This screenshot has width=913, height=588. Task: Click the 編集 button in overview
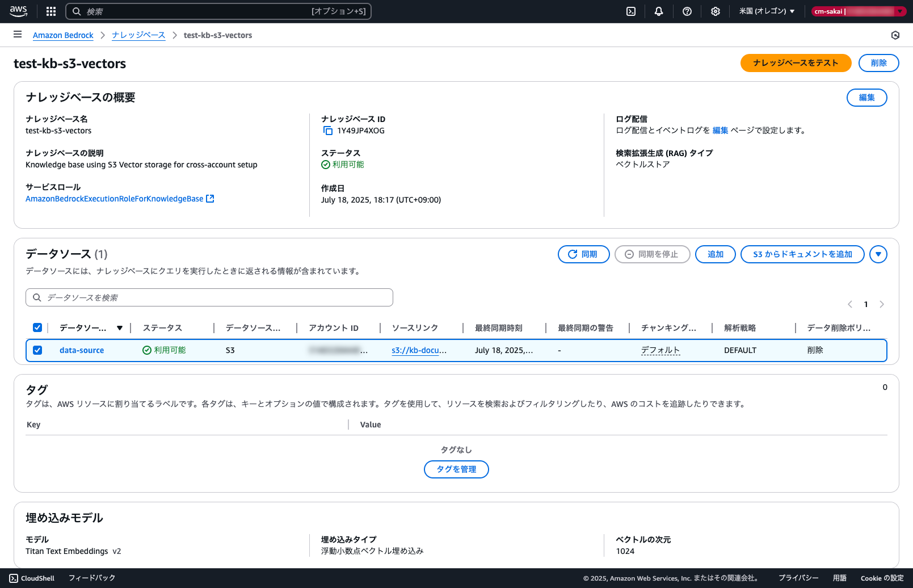(x=866, y=98)
